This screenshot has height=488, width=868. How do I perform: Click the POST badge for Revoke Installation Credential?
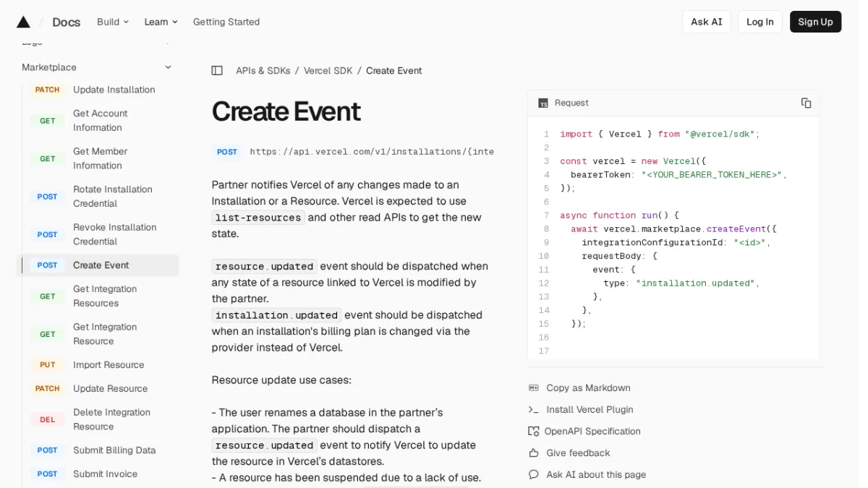coord(48,234)
